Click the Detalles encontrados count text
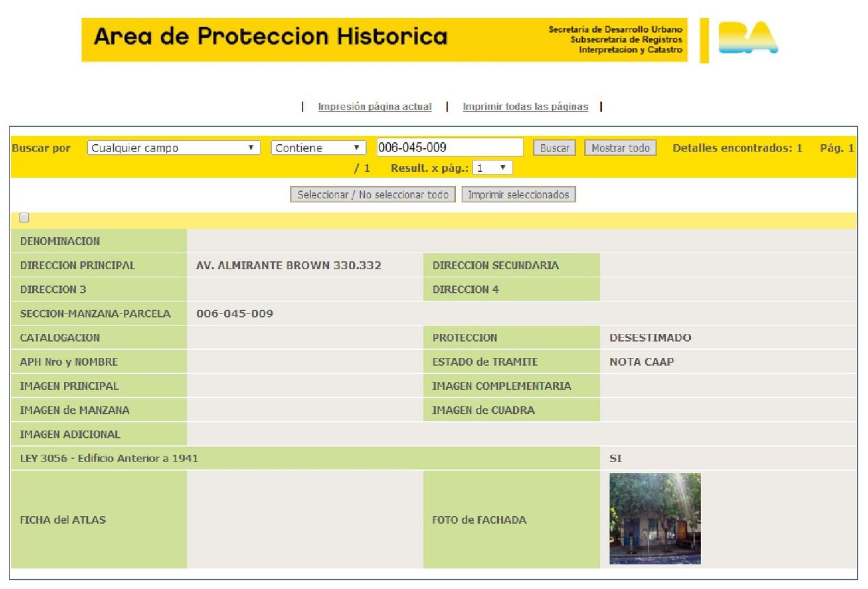Viewport: 868px width, 589px height. [737, 148]
